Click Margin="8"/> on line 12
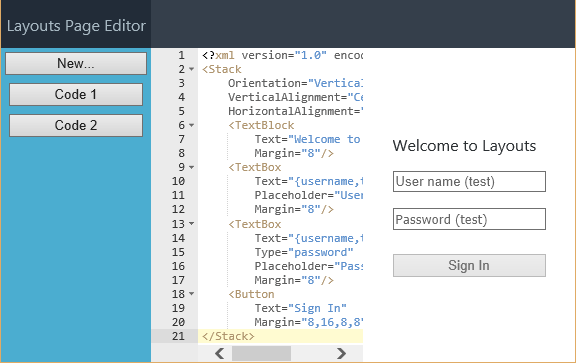The width and height of the screenshot is (576, 363). (x=294, y=209)
